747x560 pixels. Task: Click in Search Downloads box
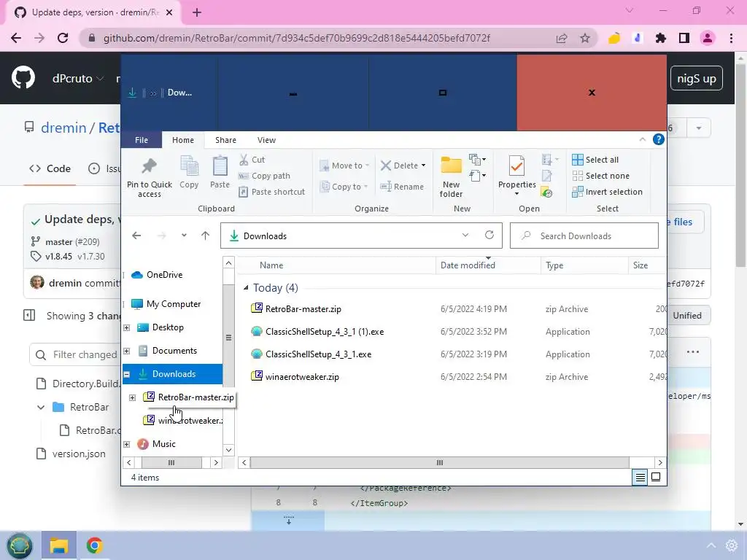[x=584, y=236]
